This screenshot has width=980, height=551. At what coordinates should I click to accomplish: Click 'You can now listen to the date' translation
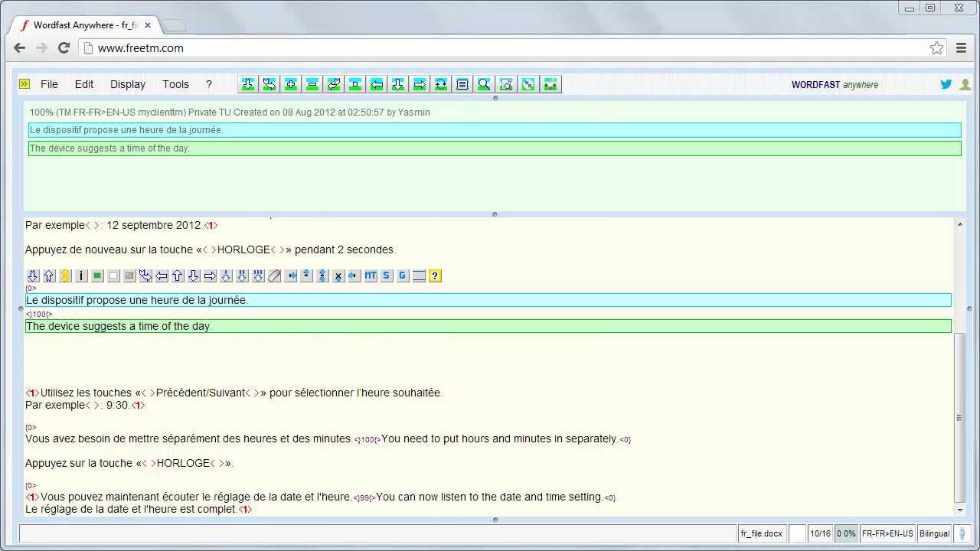(x=489, y=497)
